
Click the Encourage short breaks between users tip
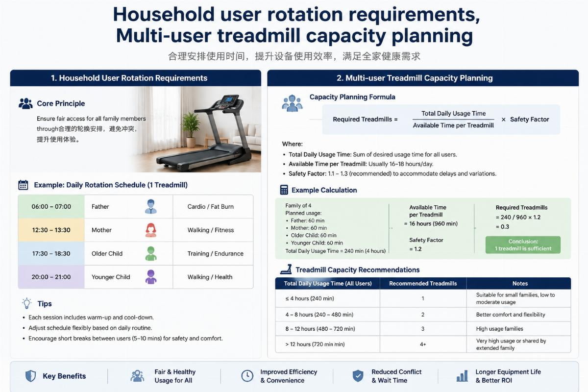click(x=125, y=339)
